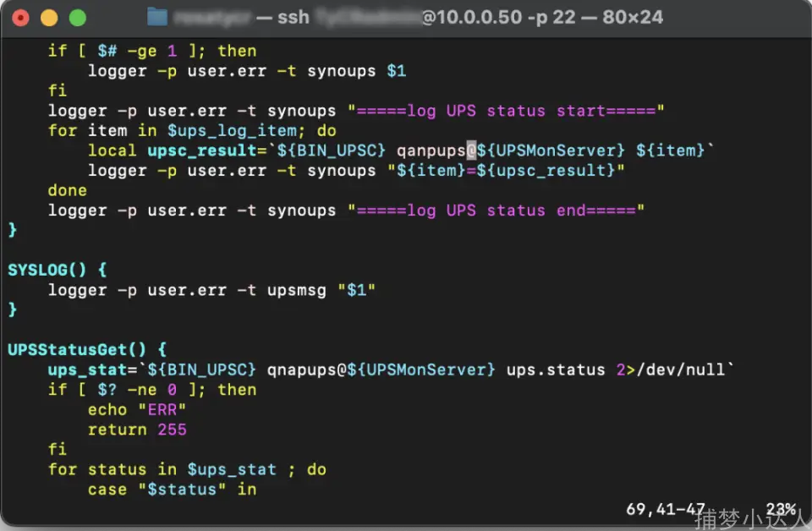The height and width of the screenshot is (531, 812).
Task: Click the cursor position indicator 69,41-47
Action: coord(665,509)
